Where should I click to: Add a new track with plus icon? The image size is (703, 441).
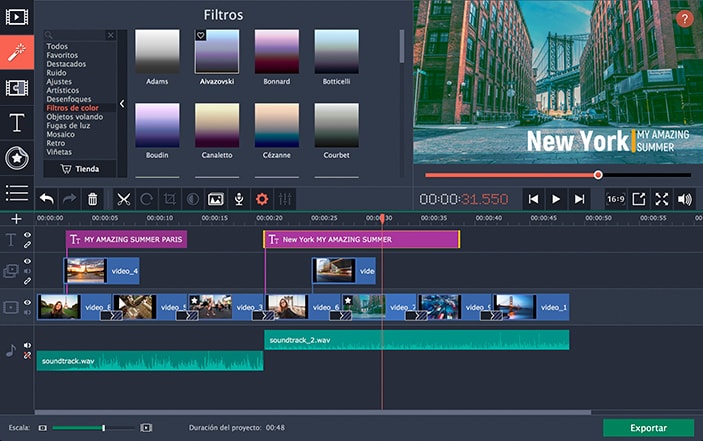tap(17, 219)
